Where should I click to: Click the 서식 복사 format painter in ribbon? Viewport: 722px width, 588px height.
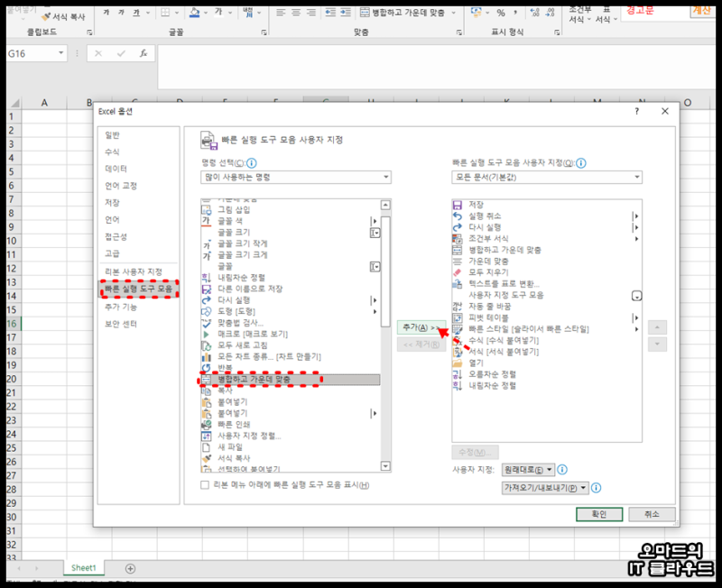pos(63,17)
